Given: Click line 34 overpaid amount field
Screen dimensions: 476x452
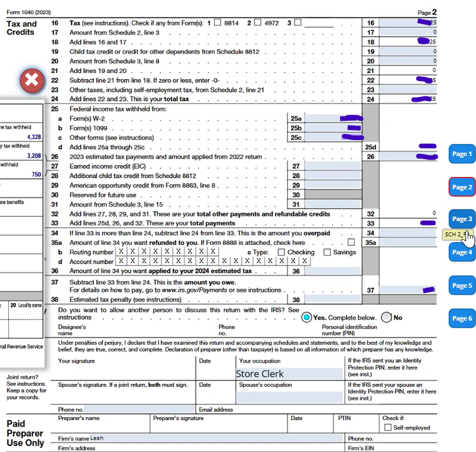Looking at the screenshot, I should click(408, 233).
